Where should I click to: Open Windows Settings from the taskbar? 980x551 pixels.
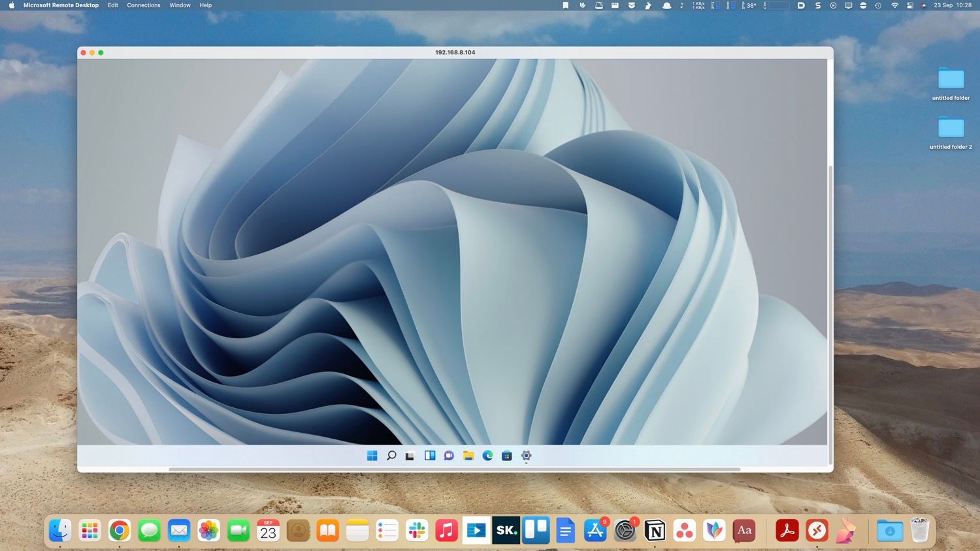coord(526,456)
